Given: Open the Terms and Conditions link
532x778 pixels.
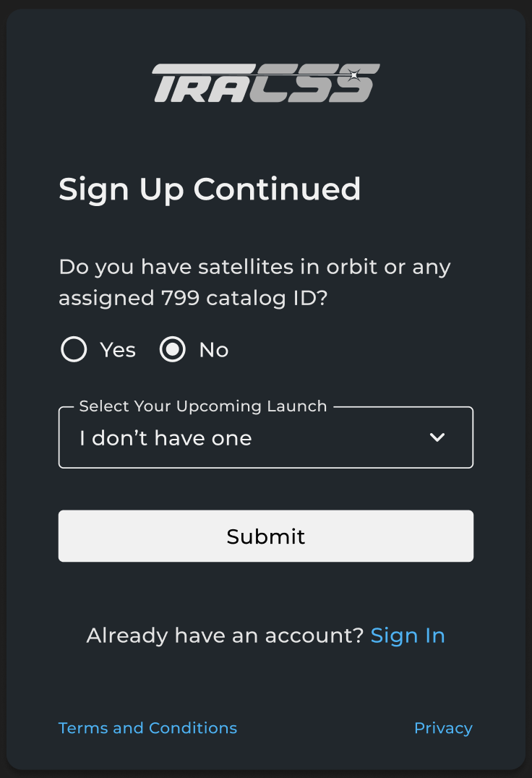Looking at the screenshot, I should pyautogui.click(x=147, y=728).
